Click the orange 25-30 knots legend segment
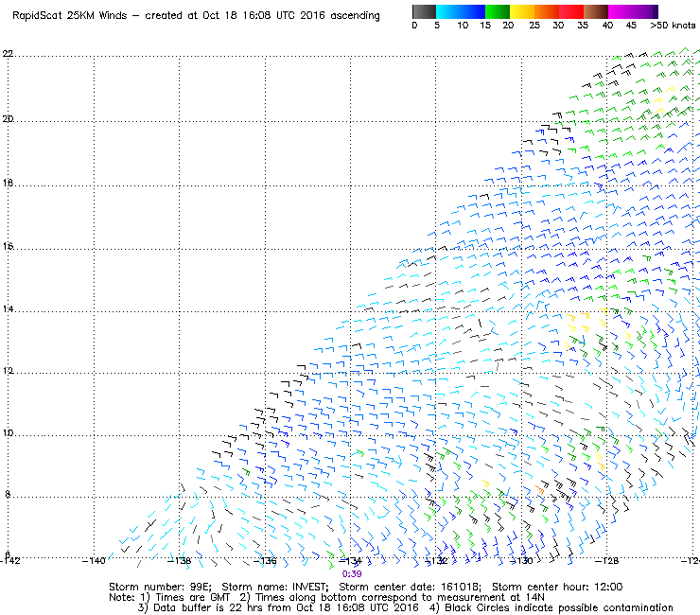Image resolution: width=700 pixels, height=615 pixels. pos(547,11)
